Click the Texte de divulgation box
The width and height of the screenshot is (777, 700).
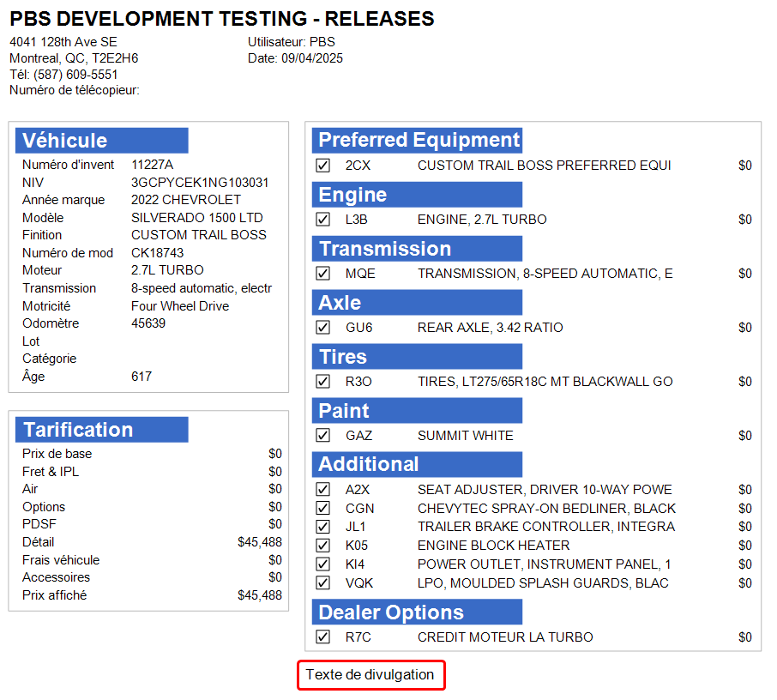pyautogui.click(x=370, y=675)
